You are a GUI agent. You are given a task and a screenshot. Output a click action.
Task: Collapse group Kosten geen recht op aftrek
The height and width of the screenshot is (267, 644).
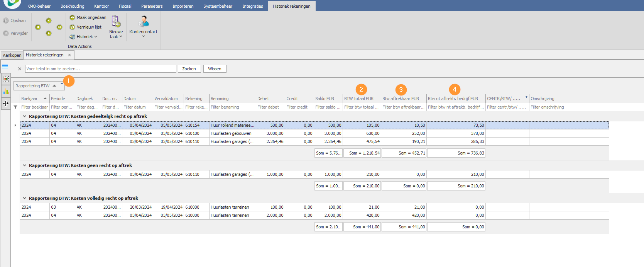click(25, 165)
